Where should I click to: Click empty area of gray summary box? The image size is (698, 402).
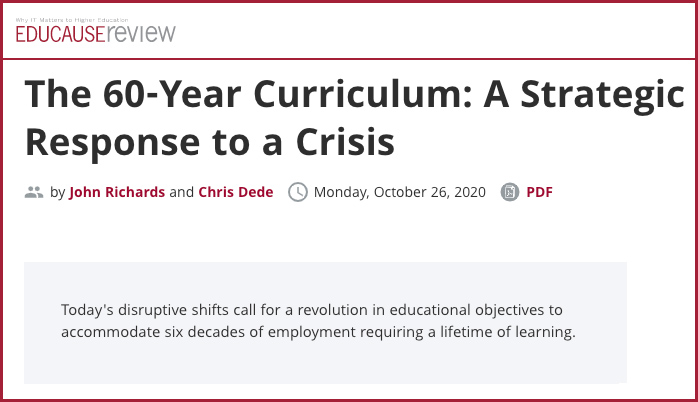coord(325,363)
